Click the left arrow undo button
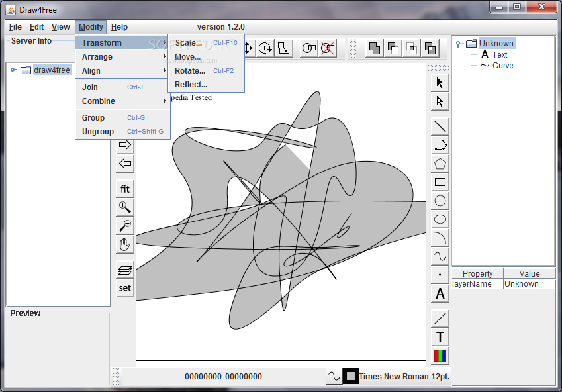The image size is (562, 392). coord(124,164)
